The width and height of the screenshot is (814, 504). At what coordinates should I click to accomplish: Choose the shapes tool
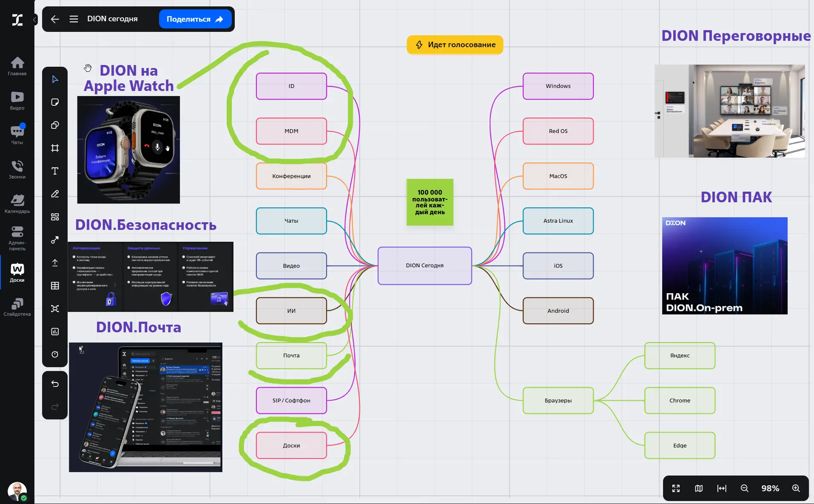(x=55, y=125)
